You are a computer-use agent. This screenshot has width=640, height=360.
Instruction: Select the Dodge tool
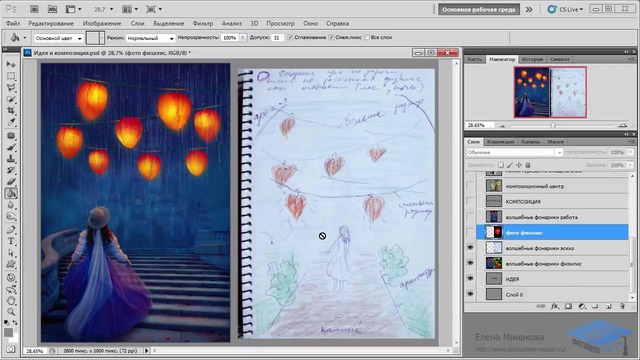coord(11,216)
